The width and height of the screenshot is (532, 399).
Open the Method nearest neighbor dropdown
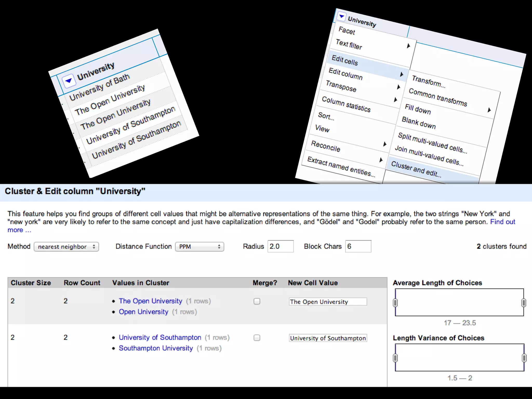click(66, 247)
